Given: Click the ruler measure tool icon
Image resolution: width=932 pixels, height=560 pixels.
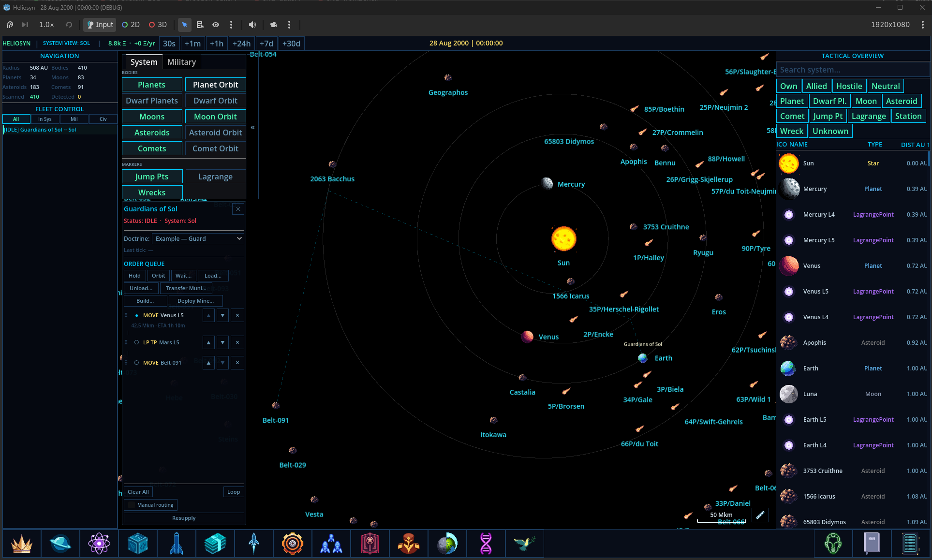Looking at the screenshot, I should (x=760, y=515).
